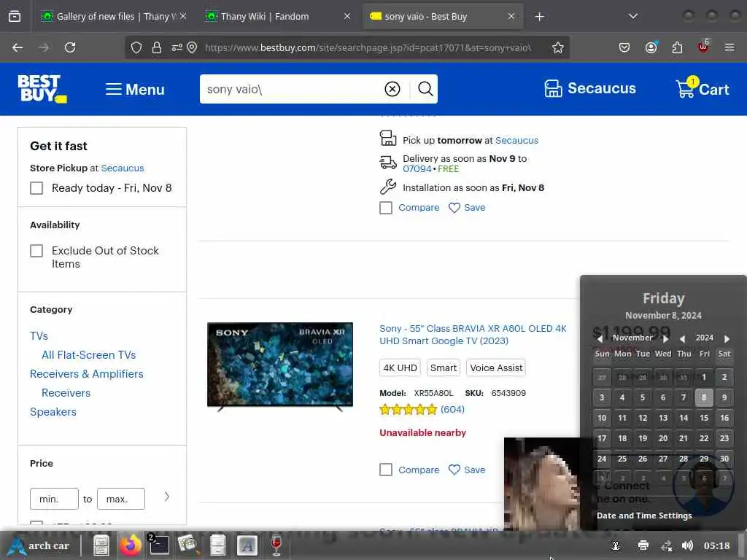Open the Pocket save icon

click(624, 47)
